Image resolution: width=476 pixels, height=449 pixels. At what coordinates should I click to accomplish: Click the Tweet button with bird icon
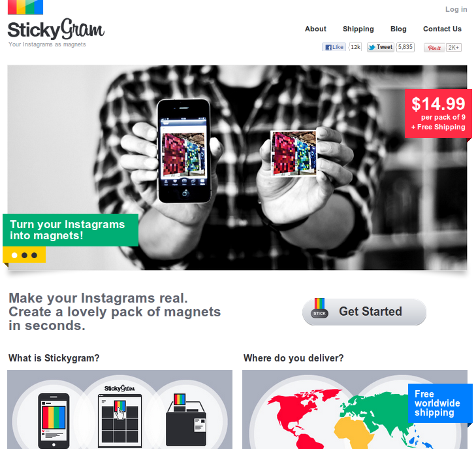[x=381, y=47]
